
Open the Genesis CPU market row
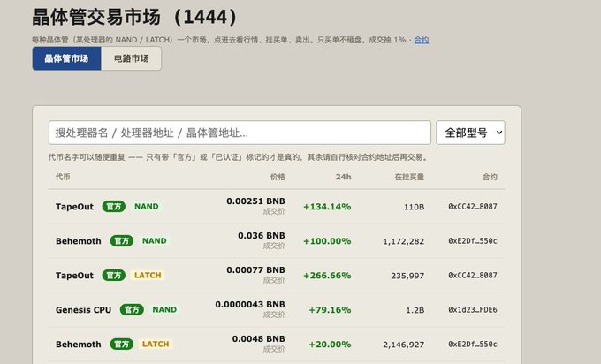click(x=277, y=310)
